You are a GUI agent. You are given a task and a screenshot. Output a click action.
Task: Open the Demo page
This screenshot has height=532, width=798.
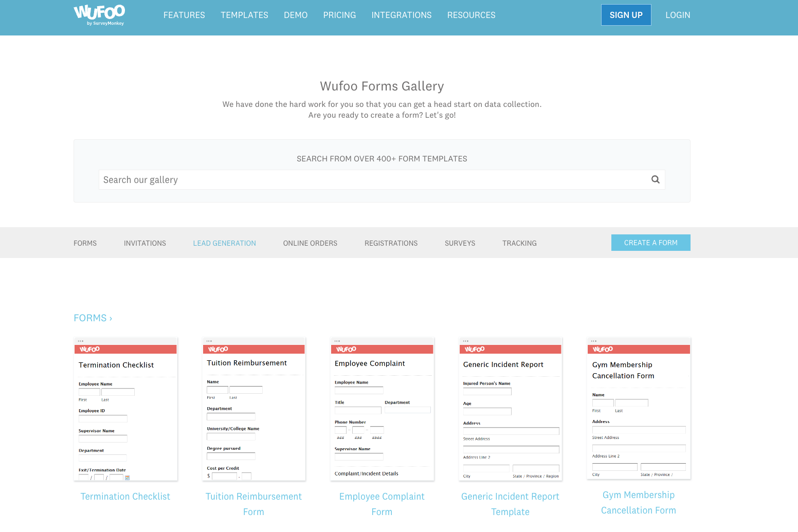coord(296,15)
